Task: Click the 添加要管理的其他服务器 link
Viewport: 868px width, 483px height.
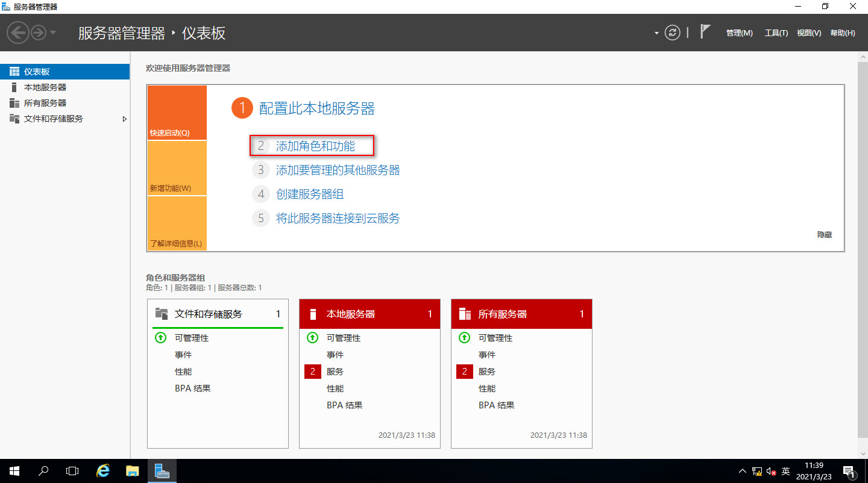Action: (338, 170)
